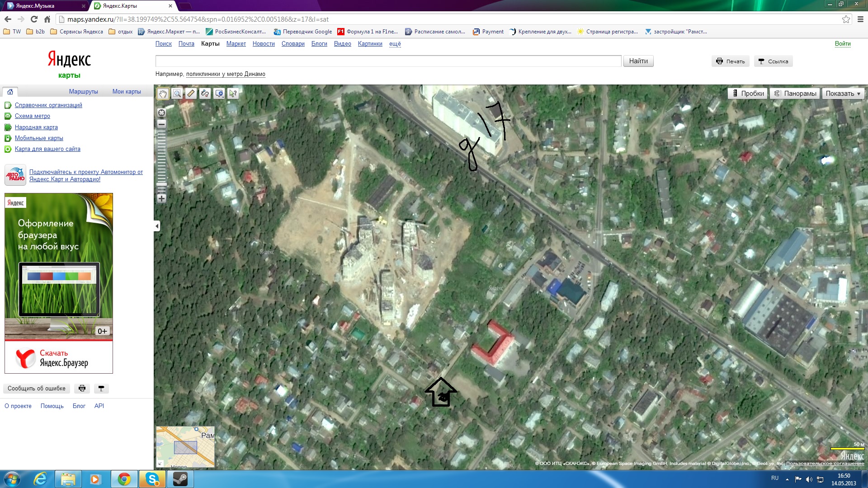Viewport: 868px width, 488px height.
Task: Open the Переводчик Google bookmark
Action: click(303, 32)
